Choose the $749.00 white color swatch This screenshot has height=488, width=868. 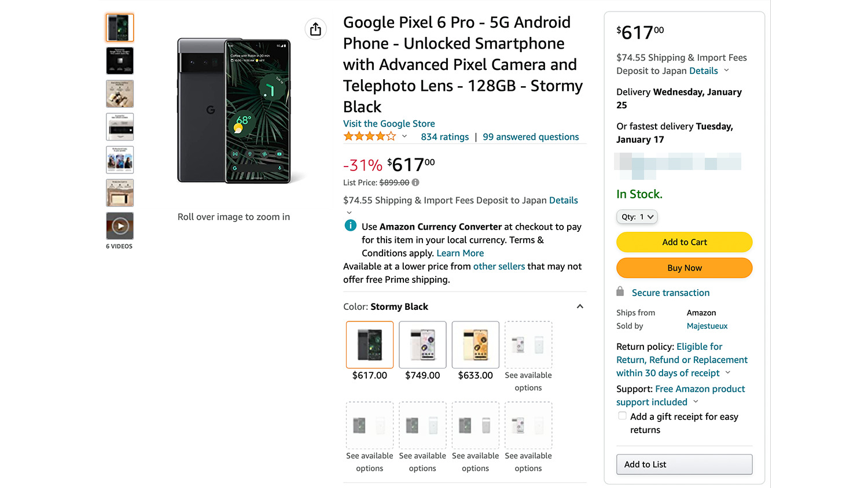(x=422, y=345)
